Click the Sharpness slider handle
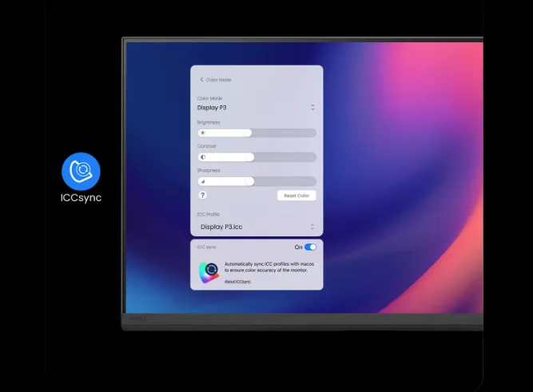This screenshot has width=533, height=392. click(249, 181)
